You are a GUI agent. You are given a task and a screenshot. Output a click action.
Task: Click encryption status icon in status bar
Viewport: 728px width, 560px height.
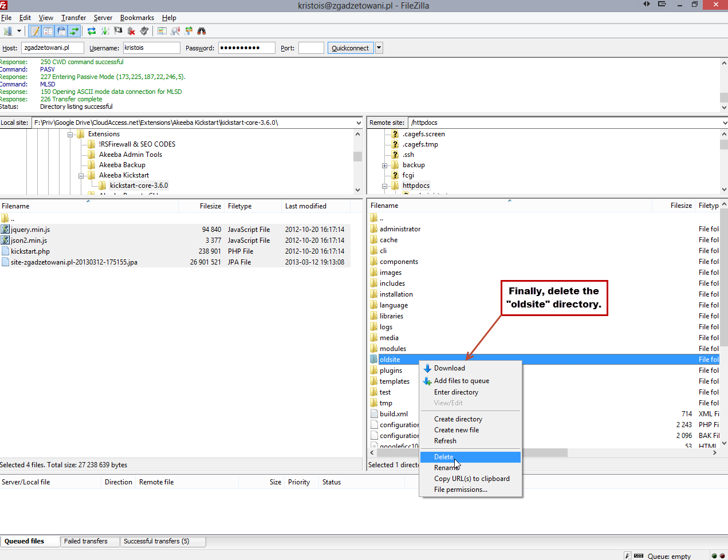click(x=628, y=556)
